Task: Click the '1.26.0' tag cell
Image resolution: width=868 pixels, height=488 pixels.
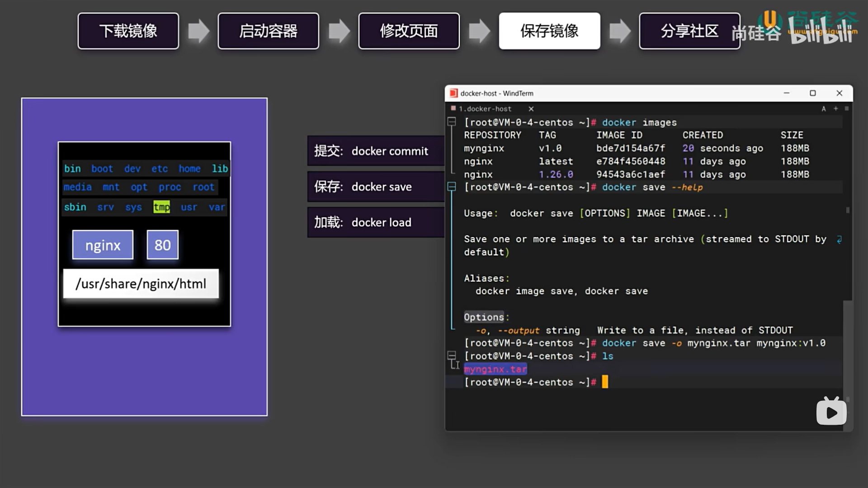Action: tap(556, 174)
